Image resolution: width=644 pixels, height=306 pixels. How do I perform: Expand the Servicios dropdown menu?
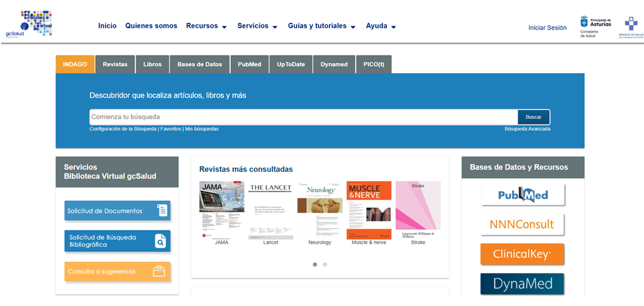(x=257, y=26)
